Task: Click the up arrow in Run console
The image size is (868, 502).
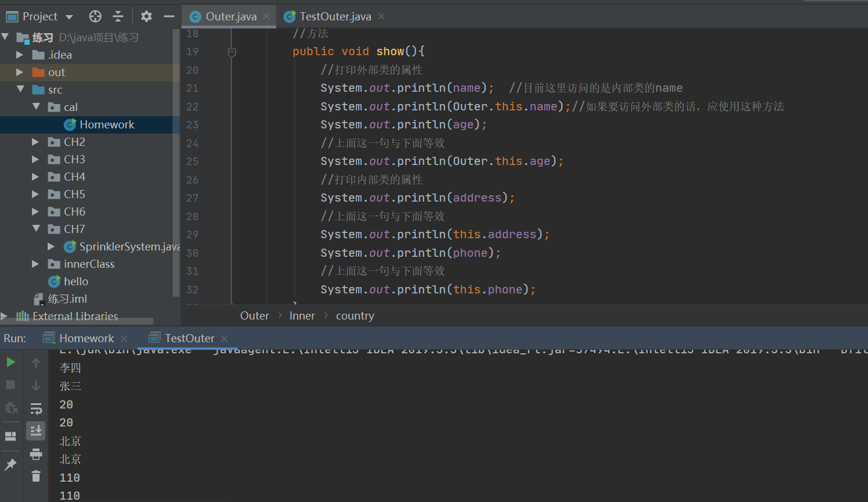Action: [x=36, y=363]
